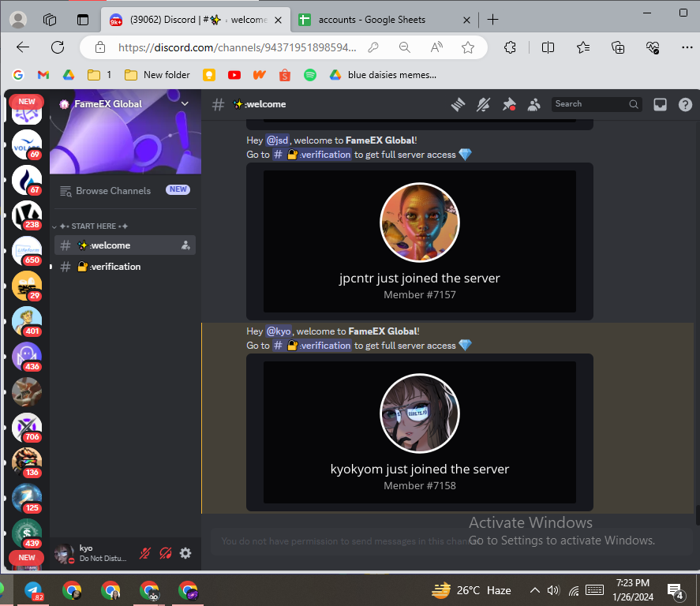Open blue daisies memes bookmark
Viewport: 700px width, 606px height.
click(383, 75)
